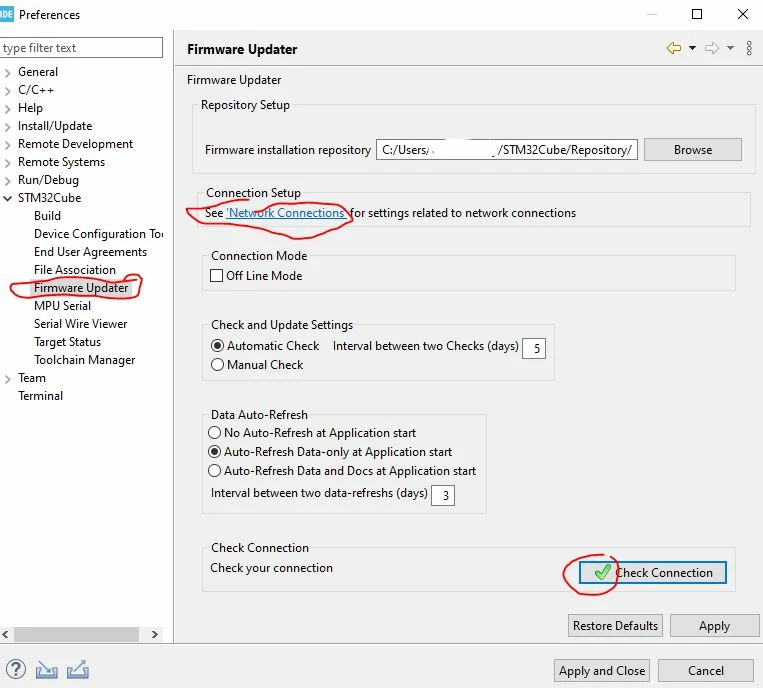Open the 'Network Connections' link

286,213
